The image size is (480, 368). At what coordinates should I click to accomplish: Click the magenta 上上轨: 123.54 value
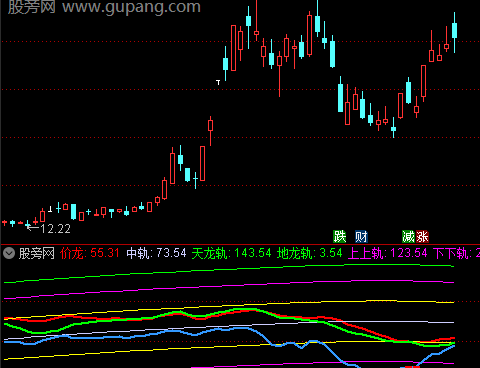388,253
